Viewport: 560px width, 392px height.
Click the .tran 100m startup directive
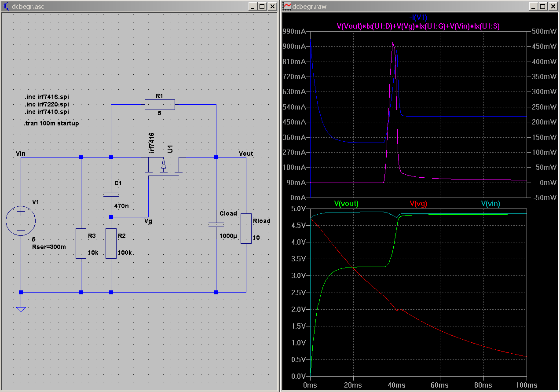(51, 124)
